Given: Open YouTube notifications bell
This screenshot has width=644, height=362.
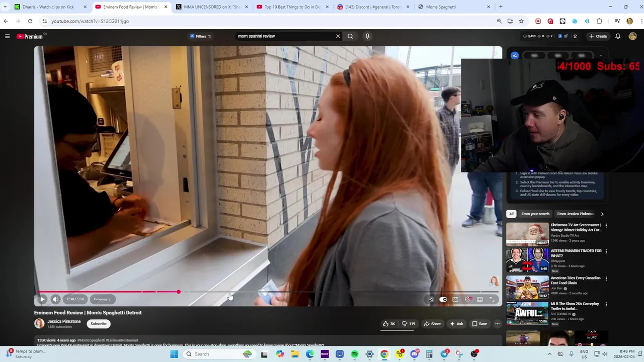Looking at the screenshot, I should click(x=618, y=36).
